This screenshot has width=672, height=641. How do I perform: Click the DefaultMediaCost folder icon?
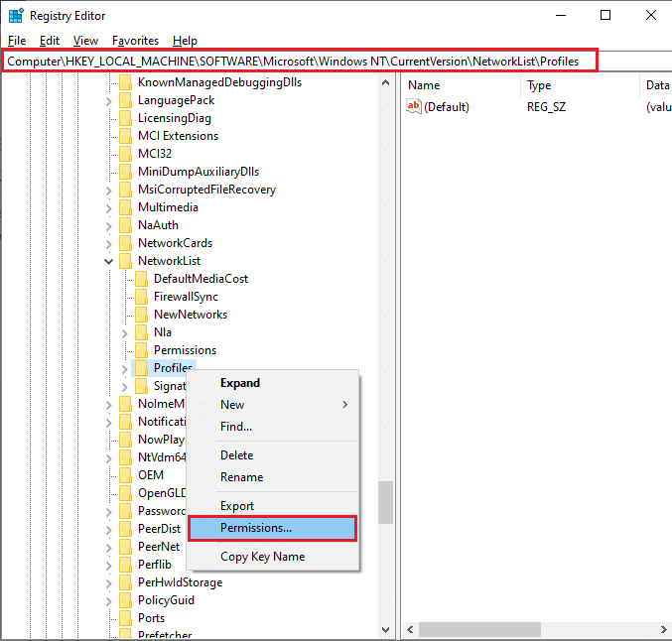coord(141,279)
